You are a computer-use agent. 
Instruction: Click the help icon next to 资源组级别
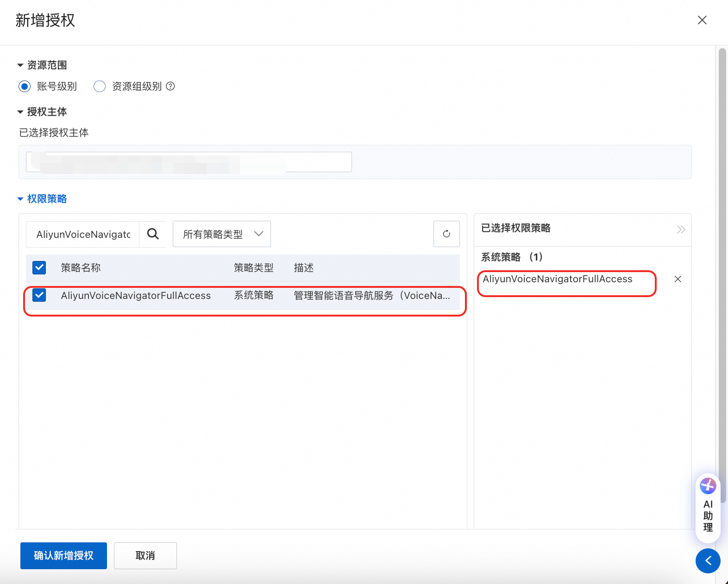click(x=170, y=86)
